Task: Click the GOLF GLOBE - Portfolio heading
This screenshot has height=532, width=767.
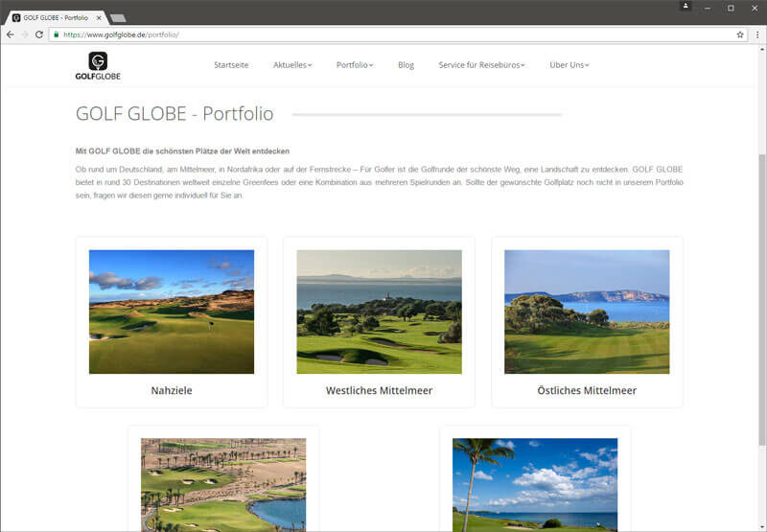Action: coord(174,113)
